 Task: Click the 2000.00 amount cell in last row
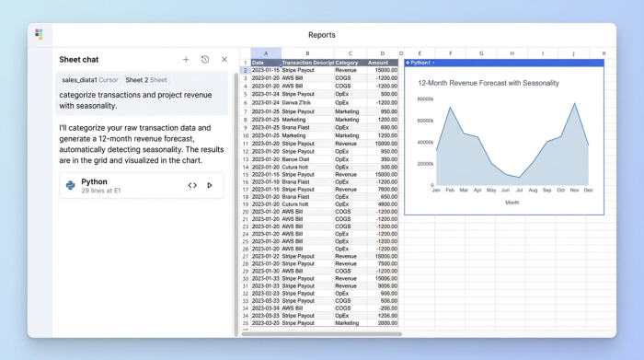click(383, 323)
